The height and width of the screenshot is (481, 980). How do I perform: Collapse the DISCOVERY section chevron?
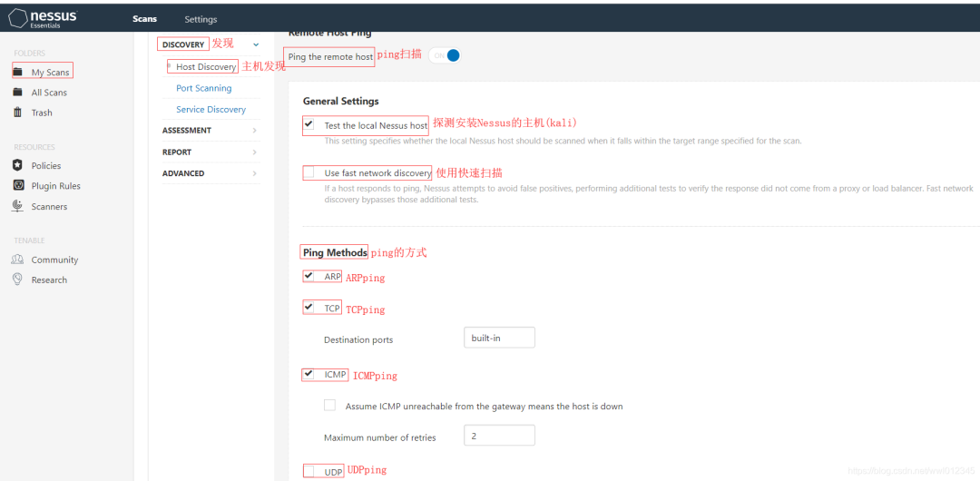255,44
